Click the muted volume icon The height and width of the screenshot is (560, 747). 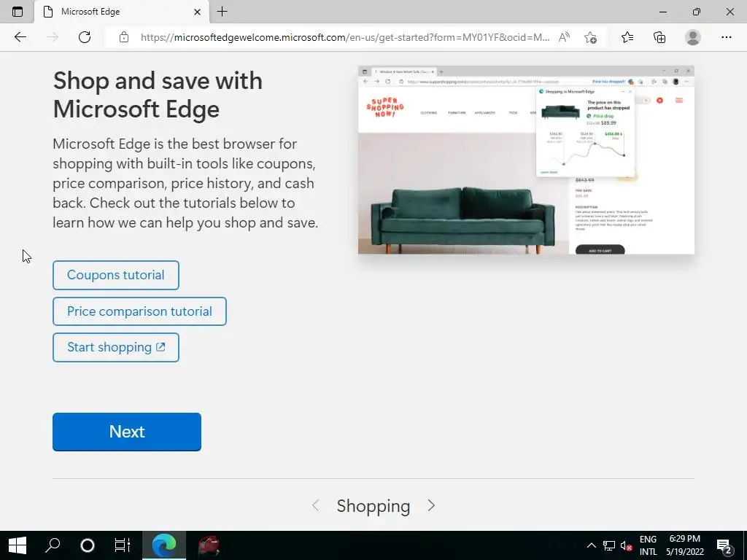click(x=626, y=545)
